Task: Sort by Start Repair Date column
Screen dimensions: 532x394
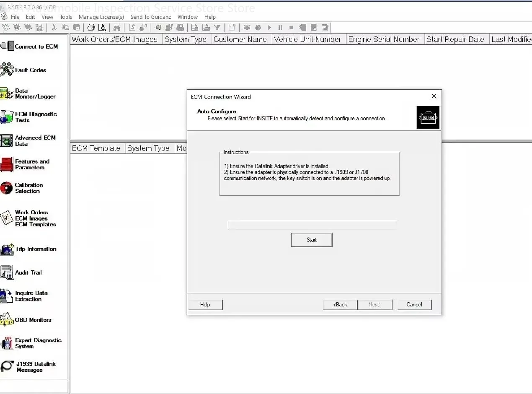Action: pos(457,39)
